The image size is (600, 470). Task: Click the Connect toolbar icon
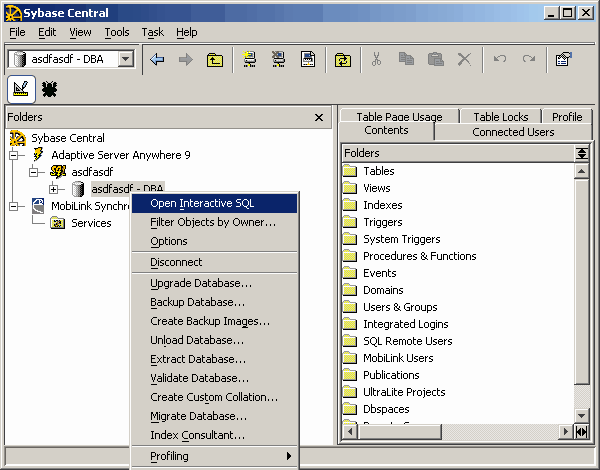[250, 59]
